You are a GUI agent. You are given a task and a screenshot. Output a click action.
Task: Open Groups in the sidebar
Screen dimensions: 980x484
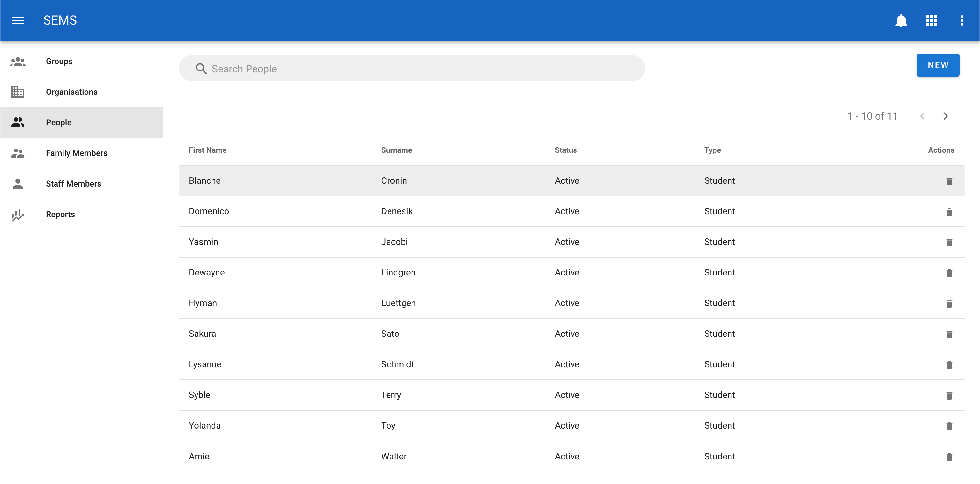59,61
